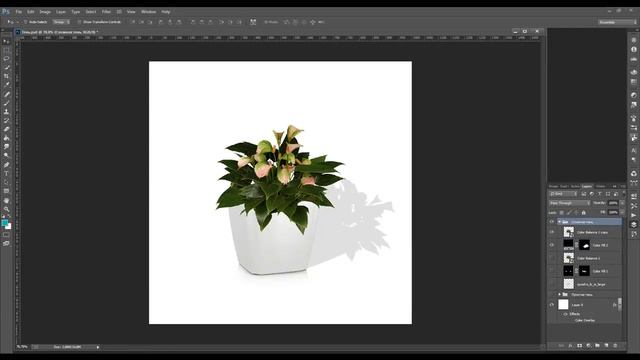
Task: Select the Clone Stamp tool
Action: coord(6,111)
